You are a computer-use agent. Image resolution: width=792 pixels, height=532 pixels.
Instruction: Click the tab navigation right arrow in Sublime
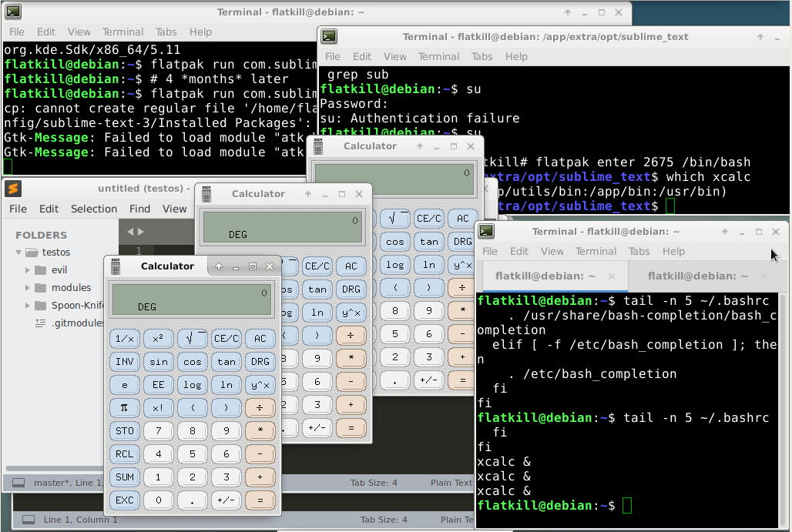click(x=141, y=232)
